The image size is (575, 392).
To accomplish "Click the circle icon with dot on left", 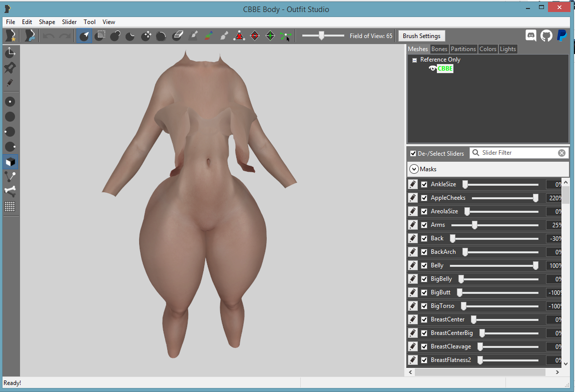I will point(10,132).
